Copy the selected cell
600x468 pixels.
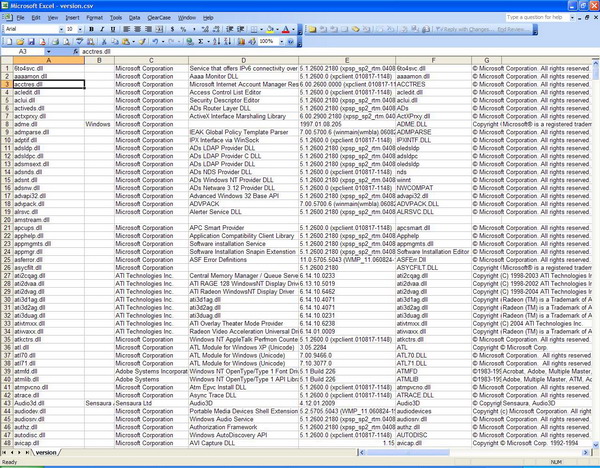114,42
